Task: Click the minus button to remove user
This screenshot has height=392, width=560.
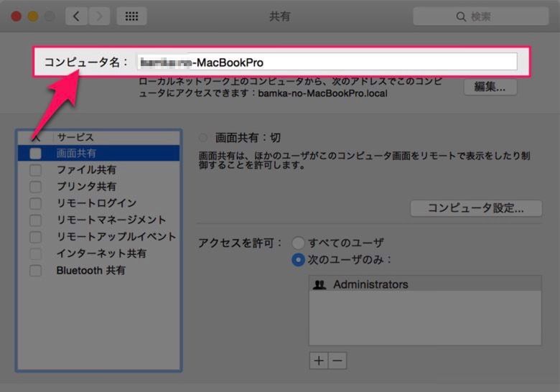Action: (337, 360)
